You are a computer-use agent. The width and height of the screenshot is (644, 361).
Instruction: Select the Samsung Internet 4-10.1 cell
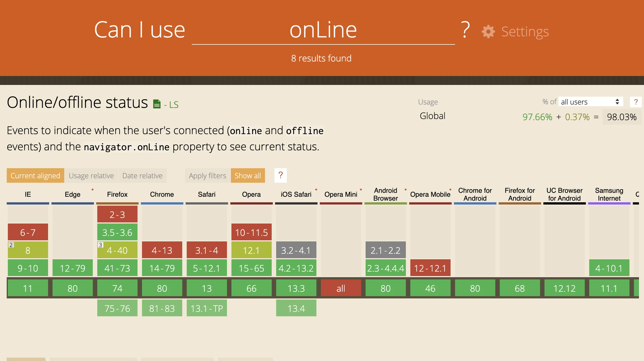point(609,268)
